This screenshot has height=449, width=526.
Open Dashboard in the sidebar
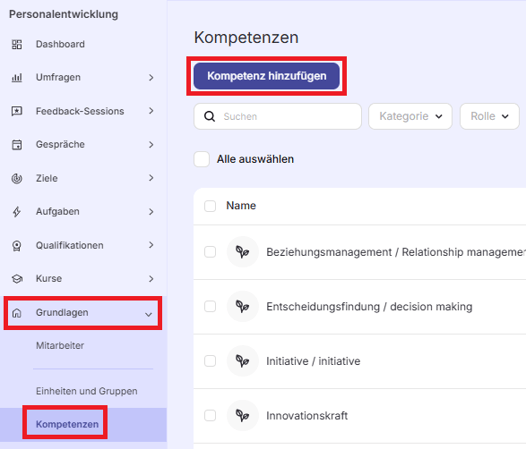pyautogui.click(x=60, y=44)
